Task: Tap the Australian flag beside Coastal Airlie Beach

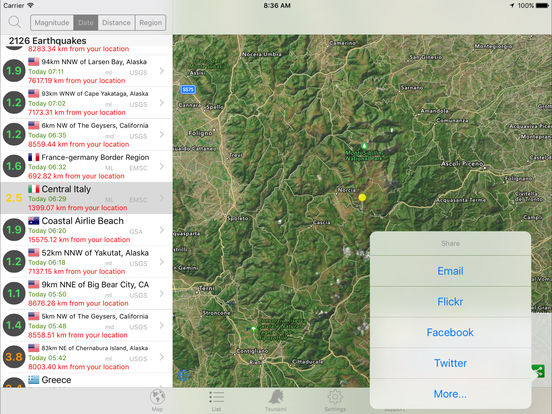Action: [33, 221]
